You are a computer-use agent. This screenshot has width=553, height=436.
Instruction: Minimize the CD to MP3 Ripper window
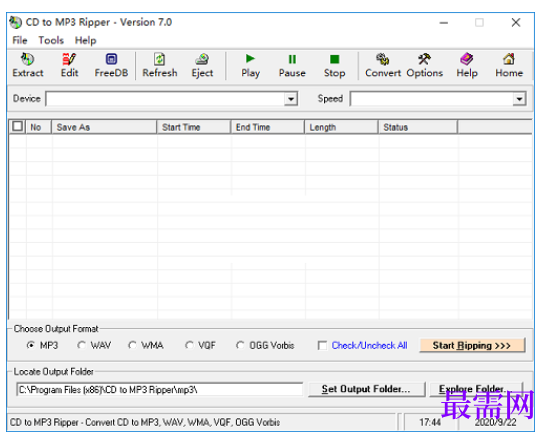pos(444,23)
